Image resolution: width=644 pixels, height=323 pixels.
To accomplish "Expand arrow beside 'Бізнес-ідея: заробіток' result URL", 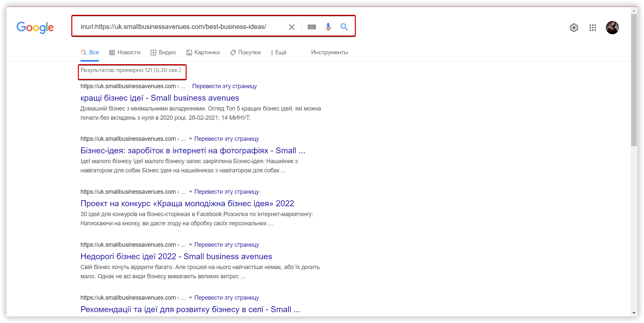I will 191,139.
